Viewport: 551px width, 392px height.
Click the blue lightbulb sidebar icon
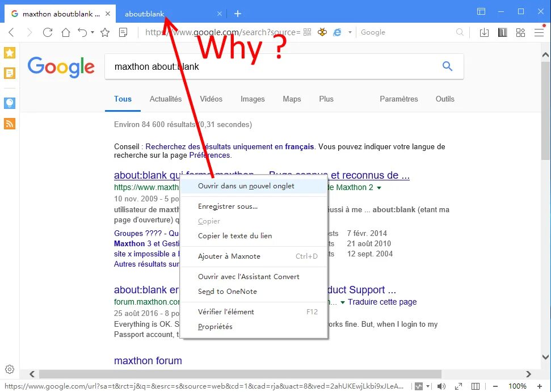click(10, 103)
